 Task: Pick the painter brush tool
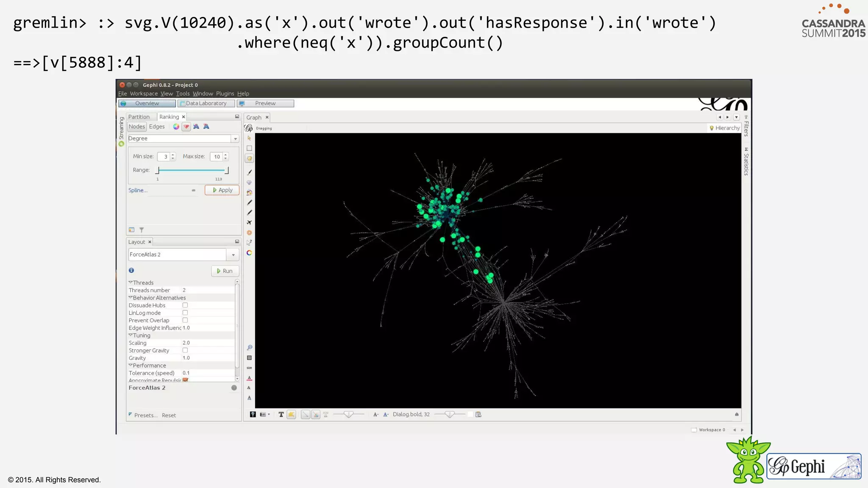click(249, 172)
